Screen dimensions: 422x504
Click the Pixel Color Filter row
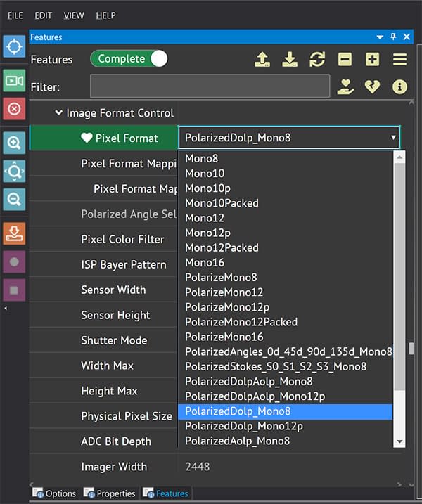click(103, 239)
